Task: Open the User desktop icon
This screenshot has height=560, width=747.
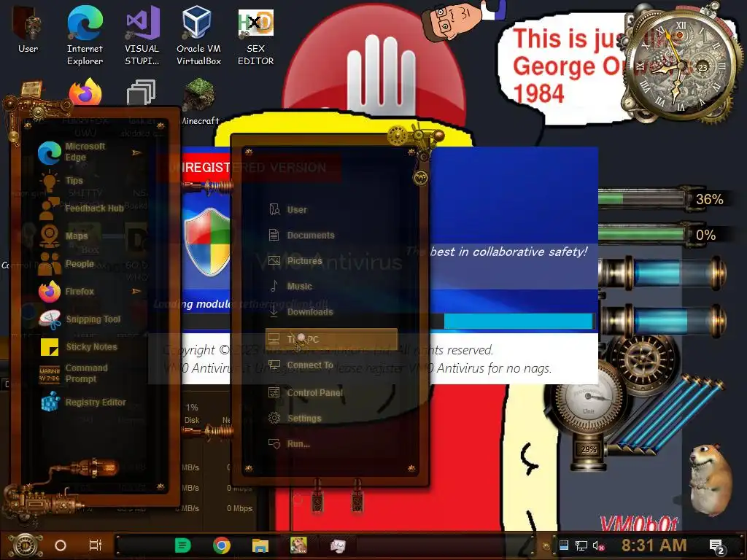Action: 28,31
